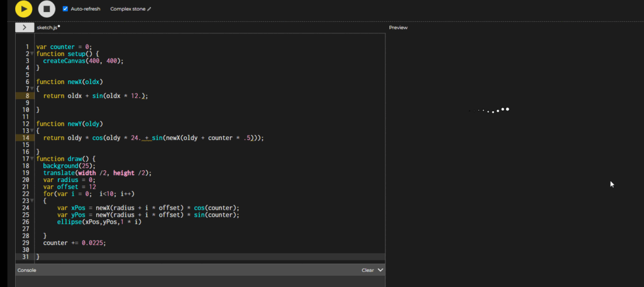Expand the sidebar with the chevron button
644x287 pixels.
pyautogui.click(x=25, y=28)
